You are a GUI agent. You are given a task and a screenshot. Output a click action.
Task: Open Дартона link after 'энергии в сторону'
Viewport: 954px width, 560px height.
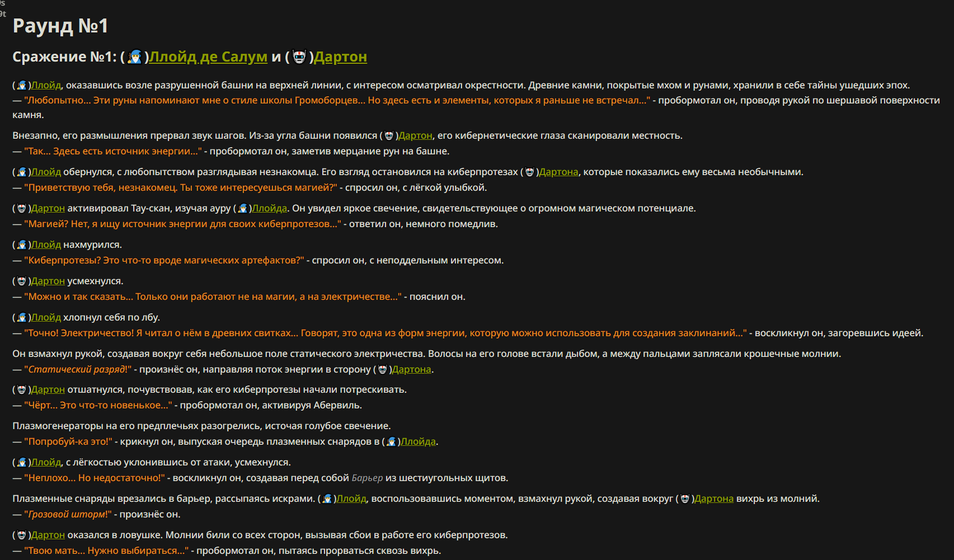[x=411, y=369]
